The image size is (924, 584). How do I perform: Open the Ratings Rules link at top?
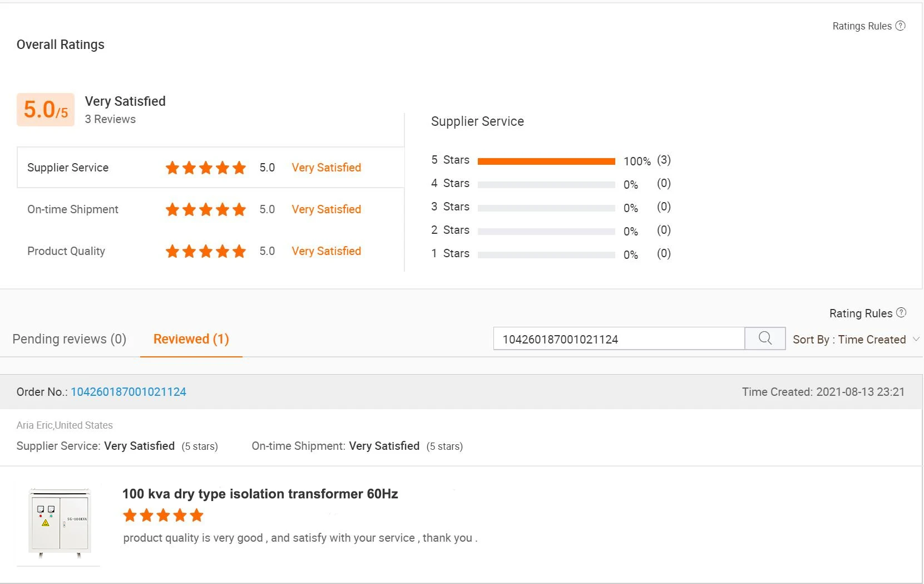(862, 26)
